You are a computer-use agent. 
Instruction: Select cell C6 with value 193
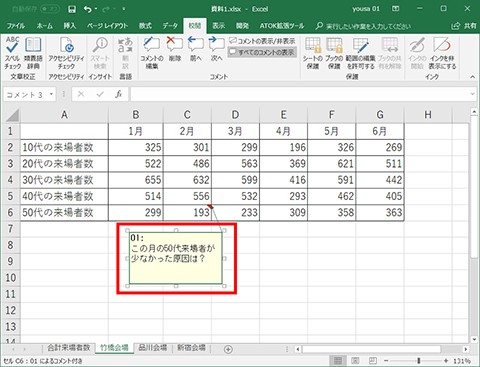[x=187, y=212]
